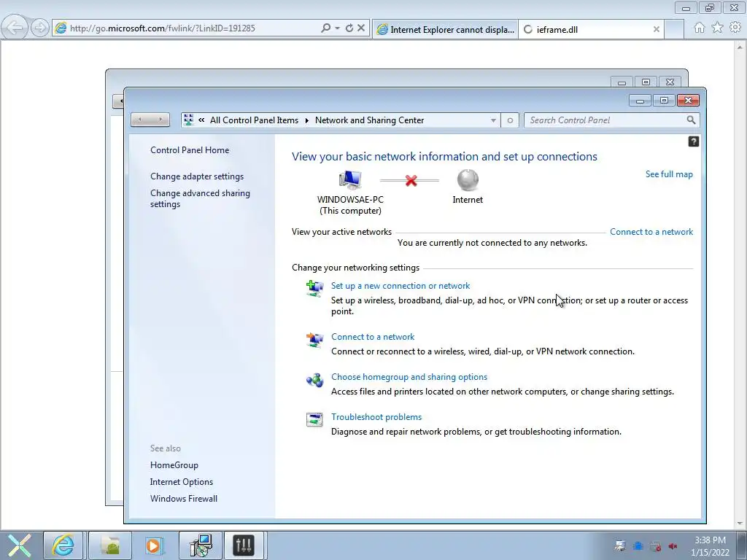
Task: Click the mixer sliders taskbar icon
Action: click(x=244, y=545)
